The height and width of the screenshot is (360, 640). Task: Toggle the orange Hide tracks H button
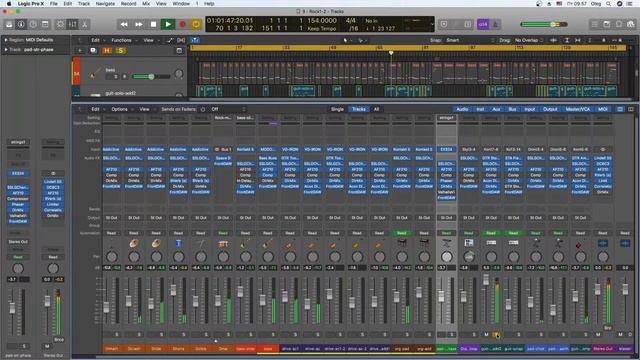point(107,50)
